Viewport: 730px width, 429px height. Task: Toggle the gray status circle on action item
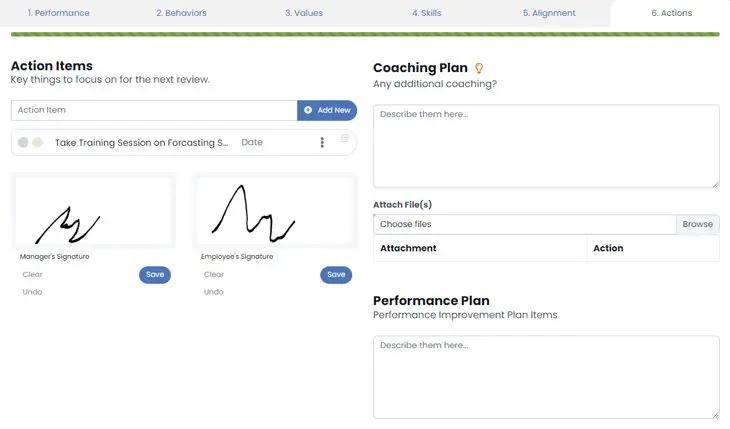23,142
